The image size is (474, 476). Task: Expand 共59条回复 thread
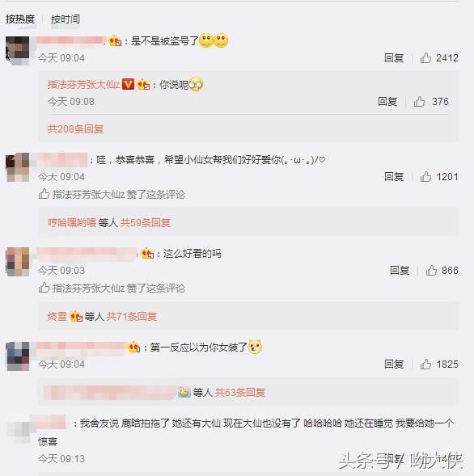[x=146, y=222]
